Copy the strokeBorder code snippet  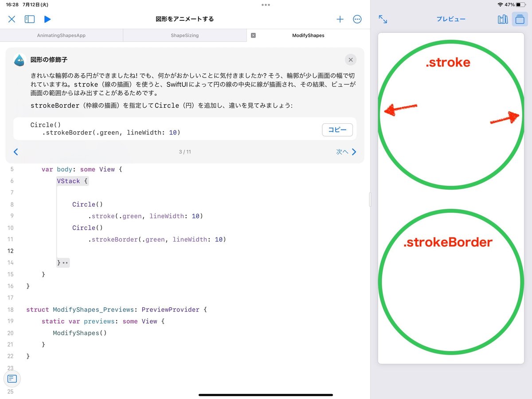337,130
